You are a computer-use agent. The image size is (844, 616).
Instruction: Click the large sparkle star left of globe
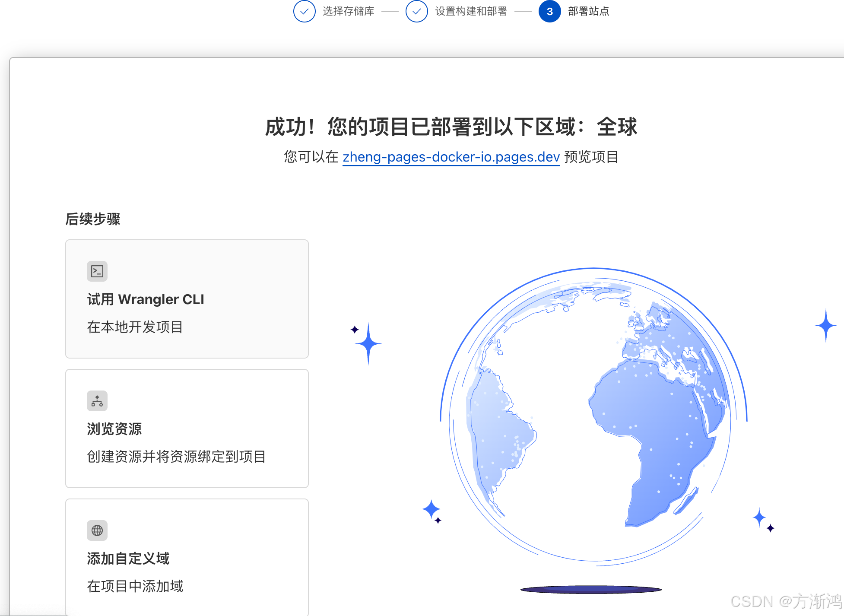coord(368,344)
